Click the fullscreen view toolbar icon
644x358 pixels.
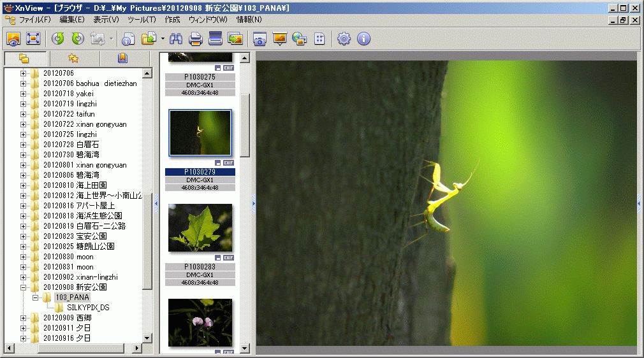coord(33,39)
